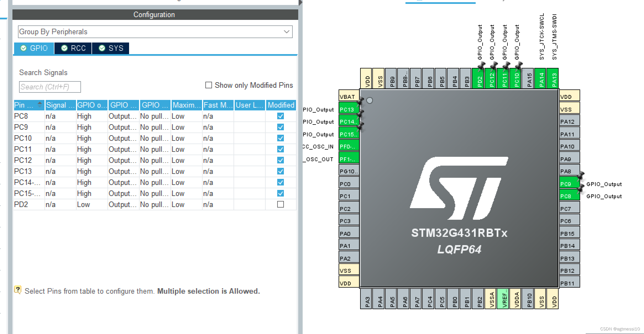Viewport: 644px width, 334px height.
Task: Click the sort arrow on Pin column
Action: coord(40,105)
